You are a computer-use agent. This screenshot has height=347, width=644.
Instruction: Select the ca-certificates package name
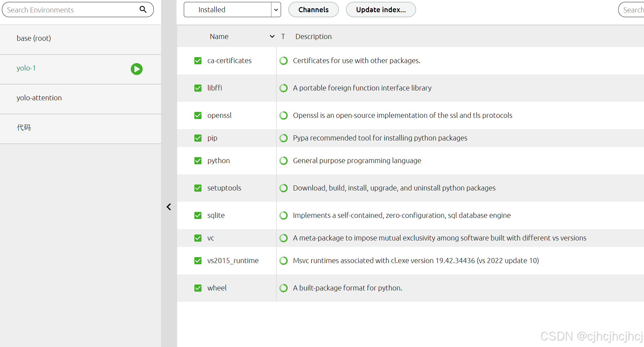(229, 61)
